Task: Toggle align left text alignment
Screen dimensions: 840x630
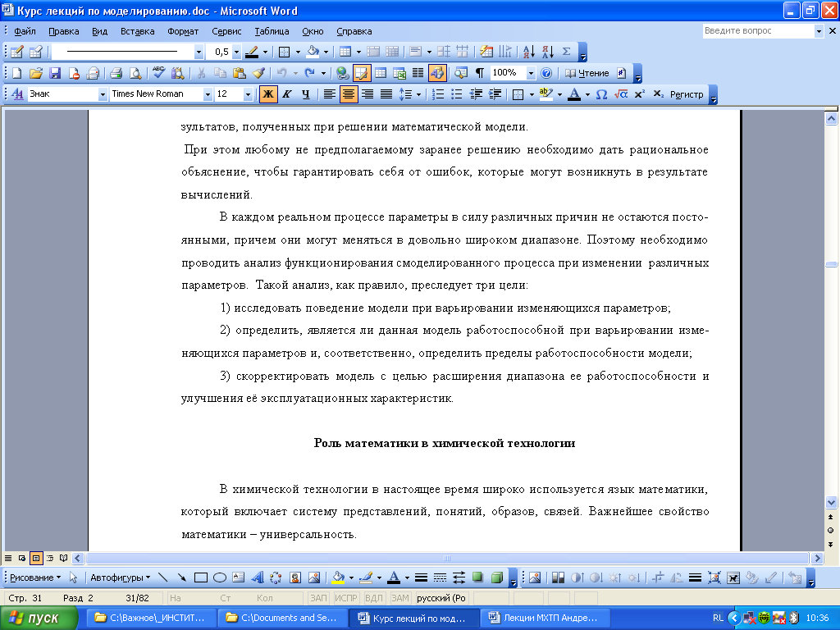Action: (330, 94)
